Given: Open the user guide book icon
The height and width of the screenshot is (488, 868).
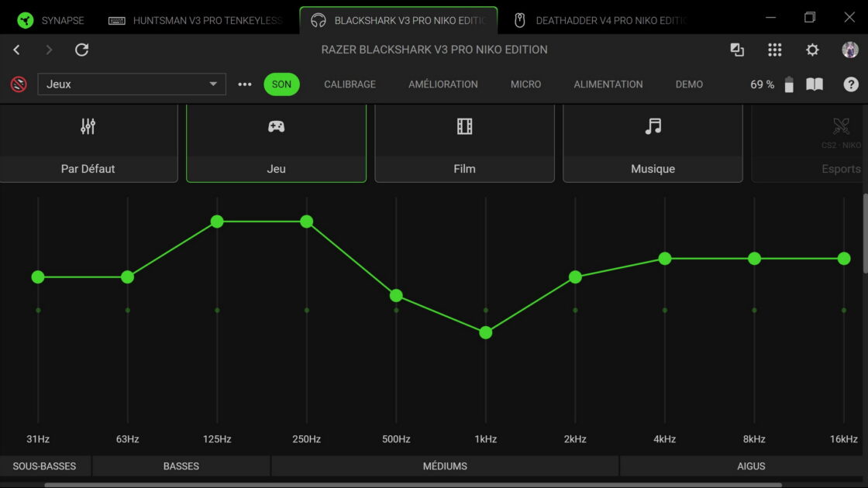Looking at the screenshot, I should click(x=815, y=84).
